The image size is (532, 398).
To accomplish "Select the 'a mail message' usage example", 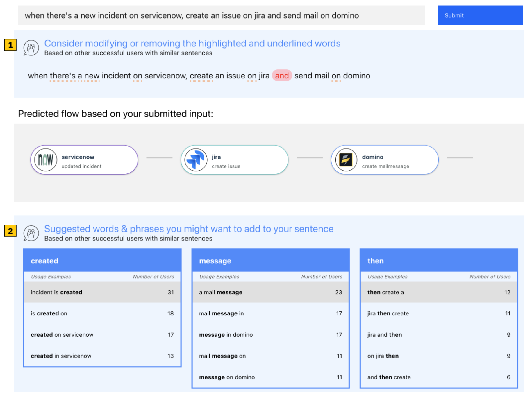I will [270, 292].
